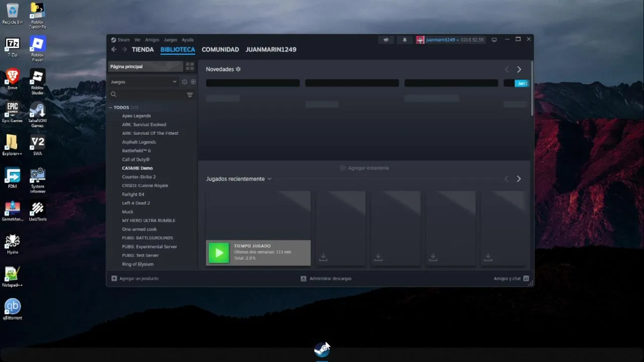Select Left 4 Dead 2 in library

(x=136, y=203)
